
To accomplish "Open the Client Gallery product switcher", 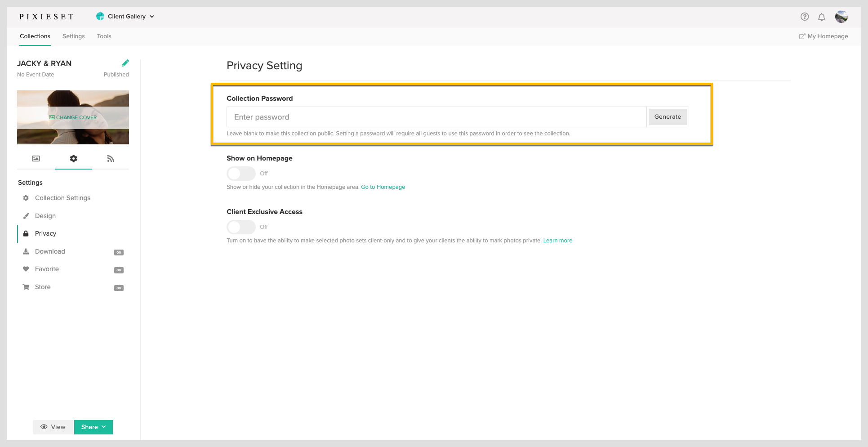I will click(x=125, y=17).
